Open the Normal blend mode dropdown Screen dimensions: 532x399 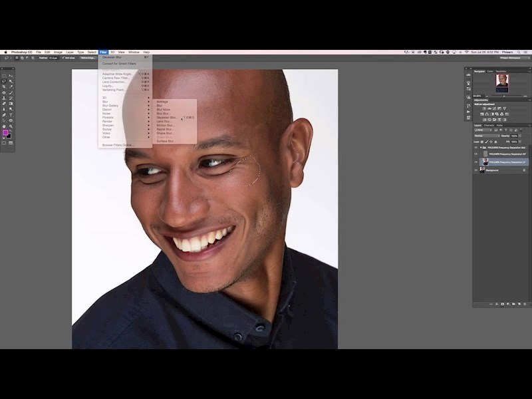tap(487, 136)
